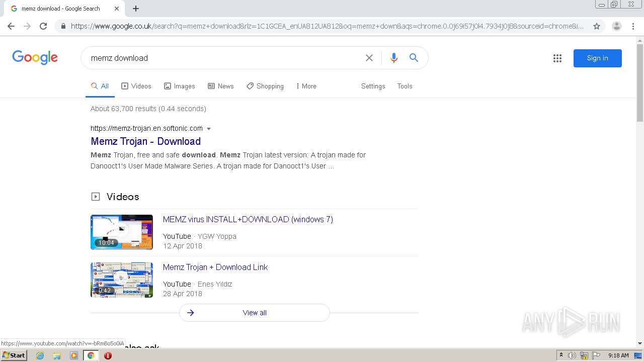
Task: Show hidden system tray icons
Action: click(x=561, y=355)
